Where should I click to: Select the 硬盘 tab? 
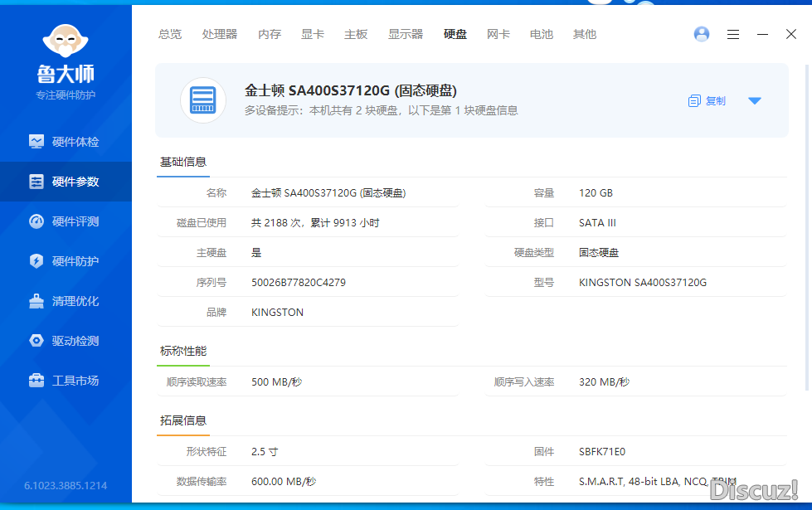(455, 34)
